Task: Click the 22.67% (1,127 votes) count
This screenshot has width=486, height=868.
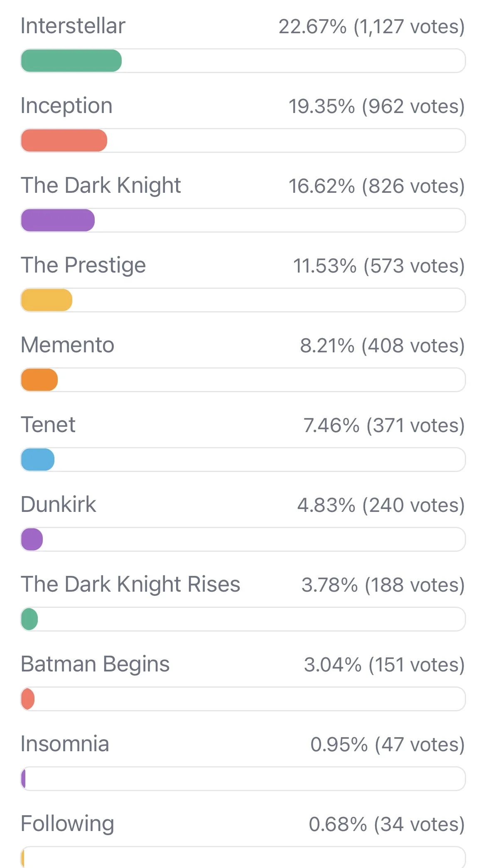Action: pyautogui.click(x=372, y=27)
